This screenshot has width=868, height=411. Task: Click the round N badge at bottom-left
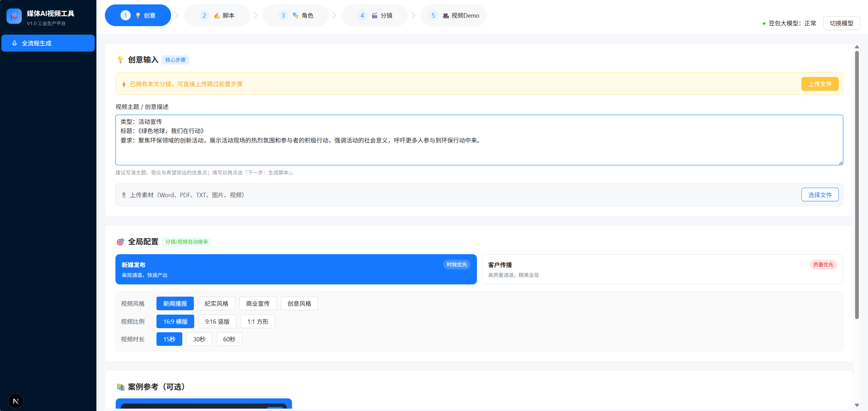[16, 401]
